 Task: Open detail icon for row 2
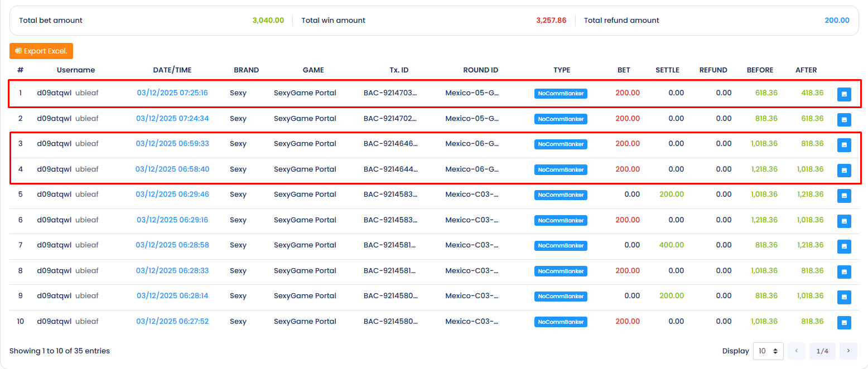844,119
